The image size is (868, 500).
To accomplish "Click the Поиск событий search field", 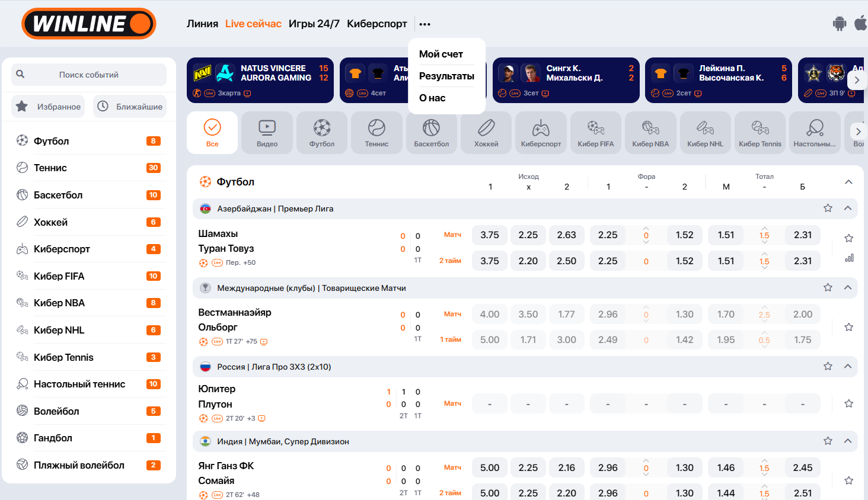I will click(x=89, y=75).
